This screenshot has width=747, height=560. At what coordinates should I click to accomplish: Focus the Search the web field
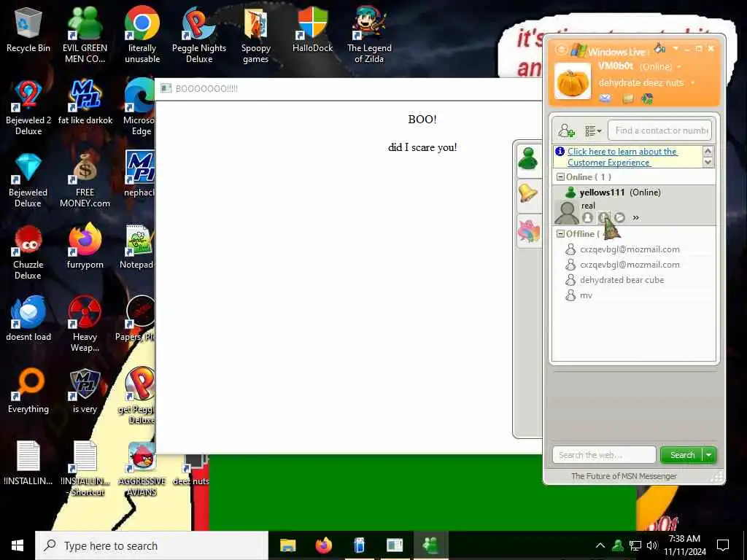[x=604, y=455]
